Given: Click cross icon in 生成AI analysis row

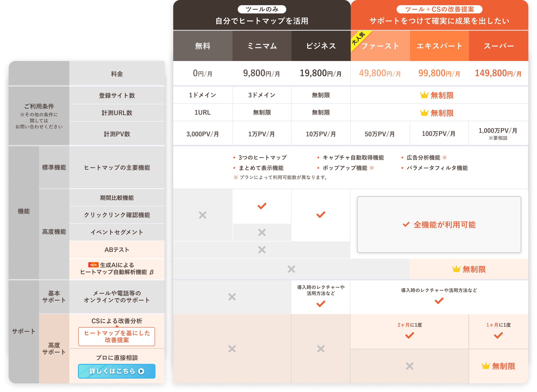Looking at the screenshot, I should pos(291,269).
